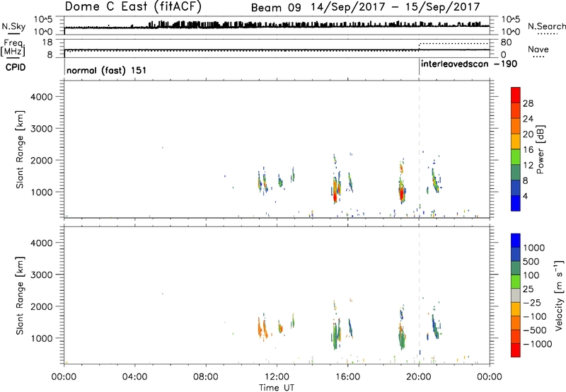Click the 'Nave' legend label
This screenshot has width=566, height=392.
(x=538, y=50)
